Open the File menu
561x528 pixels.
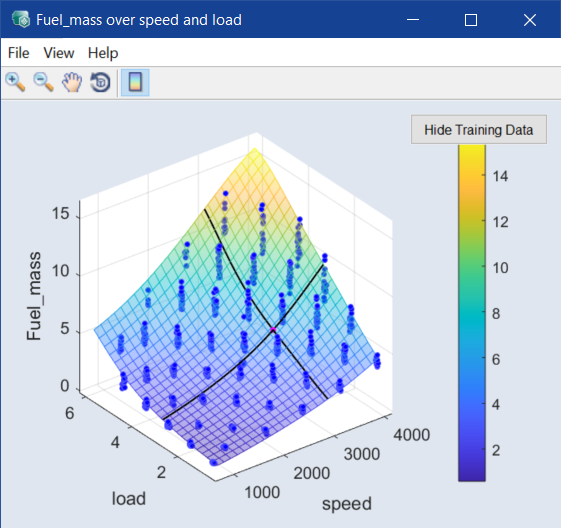click(19, 53)
